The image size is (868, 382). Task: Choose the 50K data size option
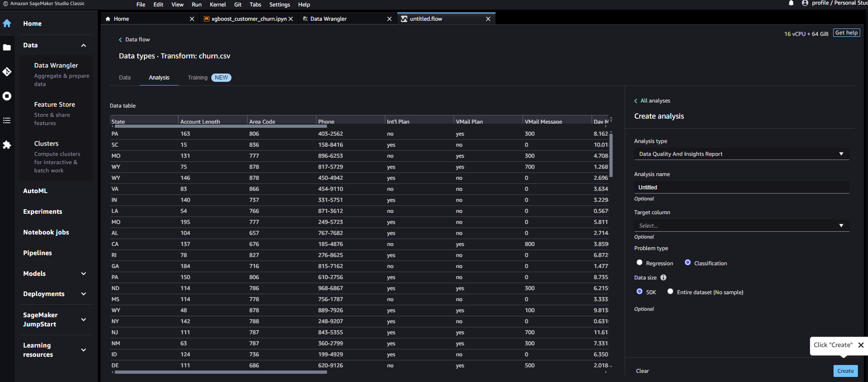pos(639,291)
